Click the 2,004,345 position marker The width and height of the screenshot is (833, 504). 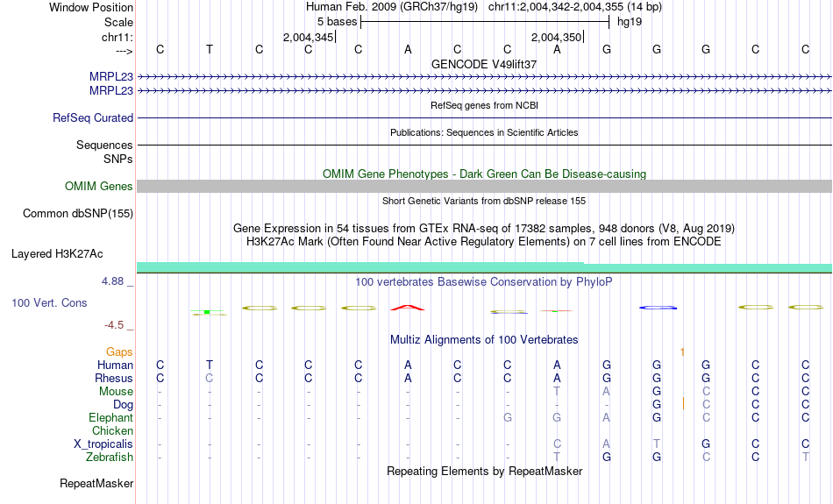click(308, 37)
